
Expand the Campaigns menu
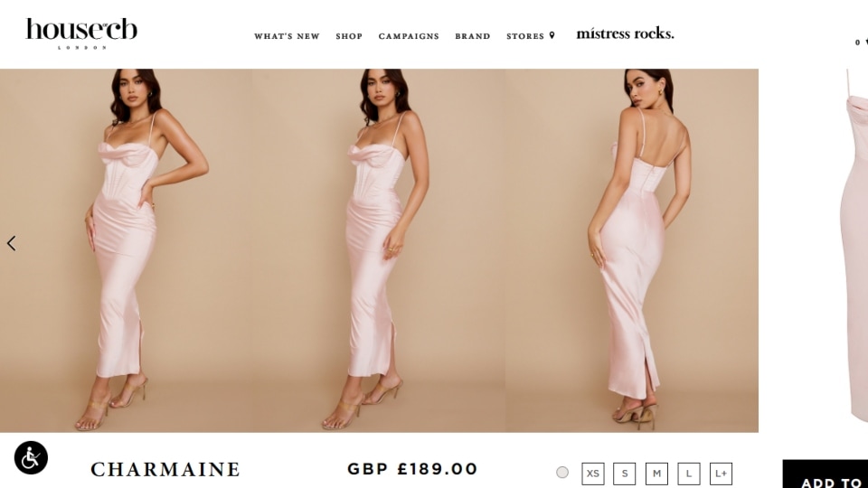click(x=409, y=36)
